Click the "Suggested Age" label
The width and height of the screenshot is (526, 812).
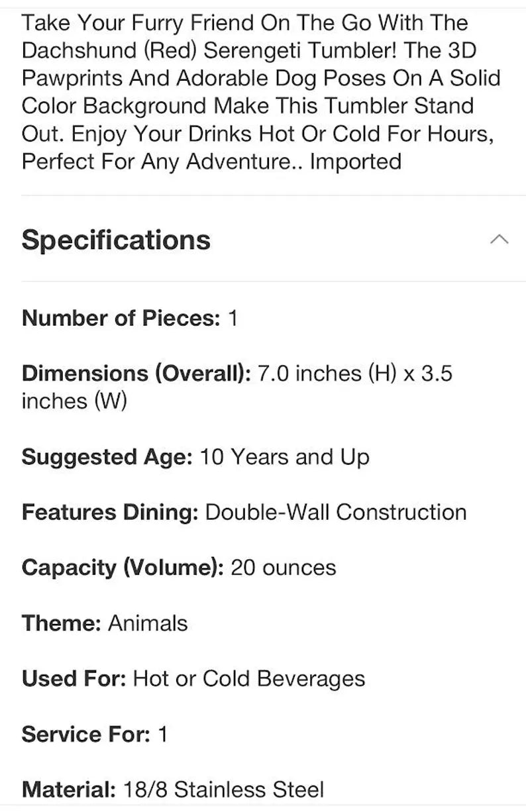pyautogui.click(x=107, y=457)
